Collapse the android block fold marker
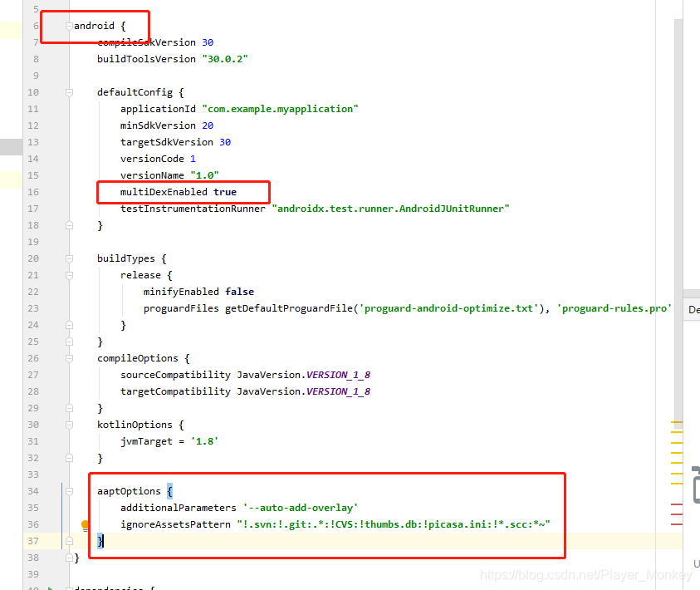Image resolution: width=700 pixels, height=590 pixels. point(69,27)
